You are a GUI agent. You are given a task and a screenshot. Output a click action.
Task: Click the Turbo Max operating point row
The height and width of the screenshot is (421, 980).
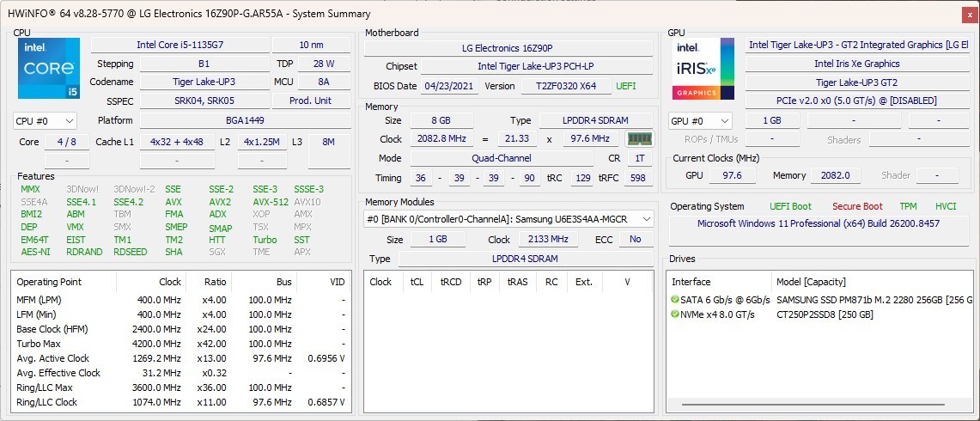point(180,344)
